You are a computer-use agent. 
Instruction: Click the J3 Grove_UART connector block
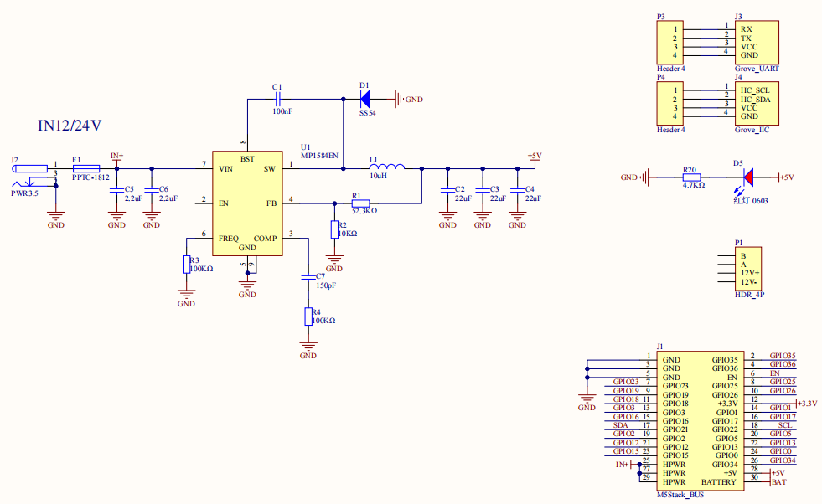[757, 42]
